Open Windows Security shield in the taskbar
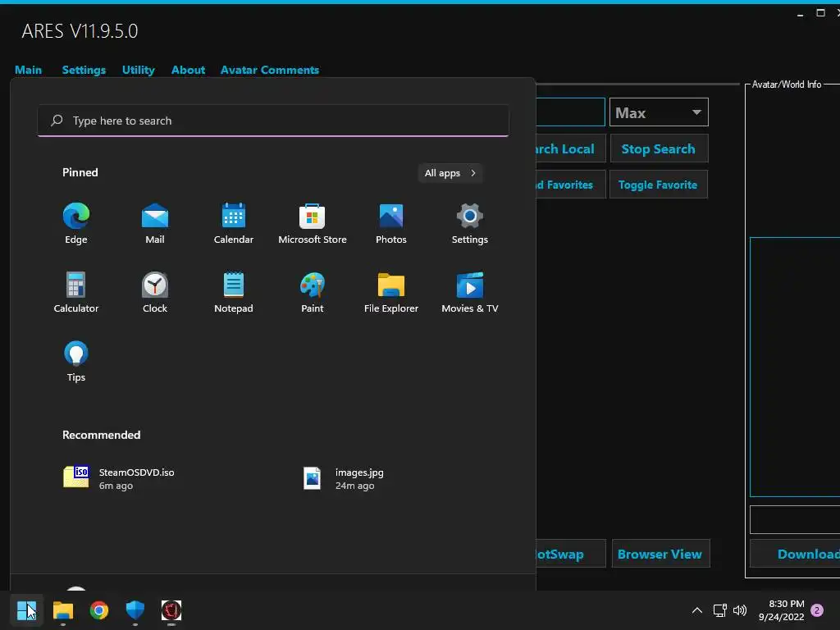Viewport: 840px width, 630px height. [135, 610]
